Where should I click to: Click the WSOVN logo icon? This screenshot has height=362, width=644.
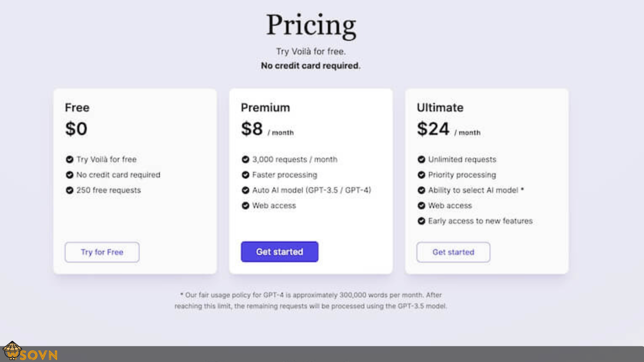pyautogui.click(x=12, y=352)
